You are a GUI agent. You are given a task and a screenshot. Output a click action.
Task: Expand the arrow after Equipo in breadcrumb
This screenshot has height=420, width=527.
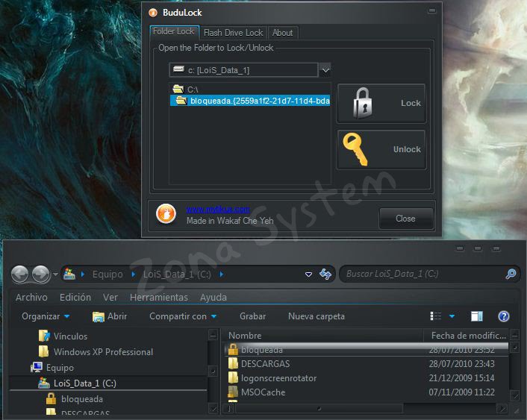[134, 275]
